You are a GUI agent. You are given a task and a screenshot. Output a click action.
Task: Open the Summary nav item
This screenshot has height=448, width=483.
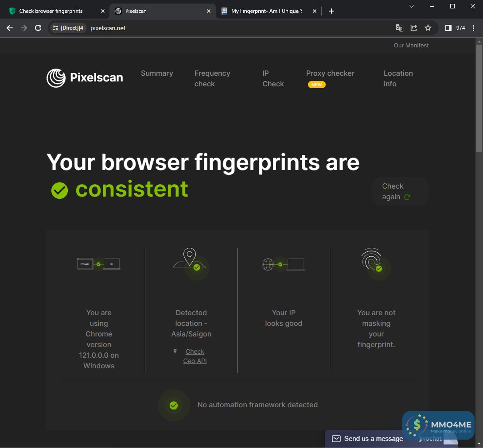(x=157, y=73)
